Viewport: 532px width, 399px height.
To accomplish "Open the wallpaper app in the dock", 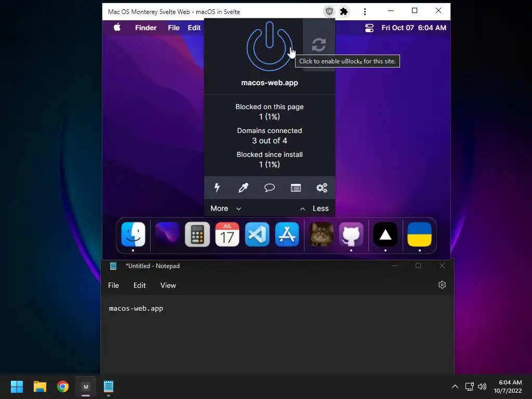I will [x=167, y=234].
